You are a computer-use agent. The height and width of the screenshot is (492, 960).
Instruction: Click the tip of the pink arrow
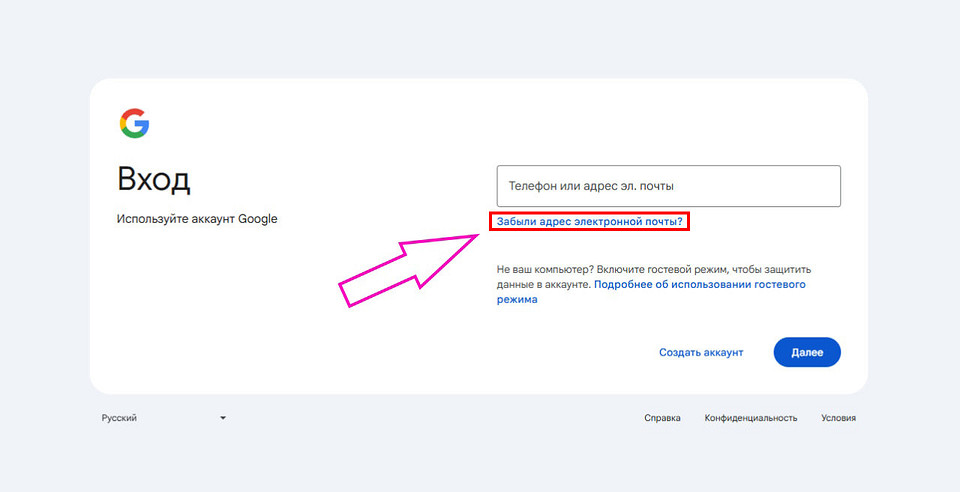pos(478,236)
